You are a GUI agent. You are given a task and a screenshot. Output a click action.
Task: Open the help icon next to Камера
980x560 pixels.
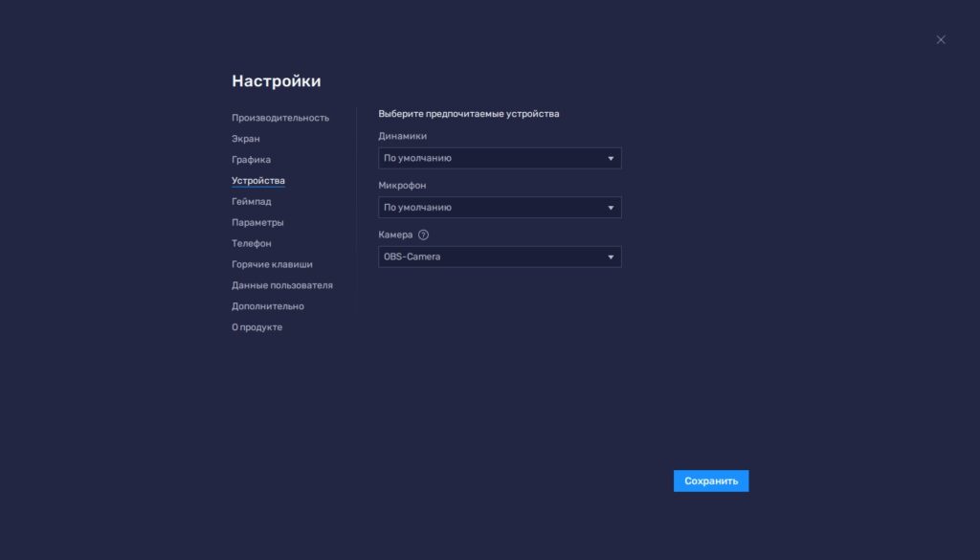coord(422,234)
